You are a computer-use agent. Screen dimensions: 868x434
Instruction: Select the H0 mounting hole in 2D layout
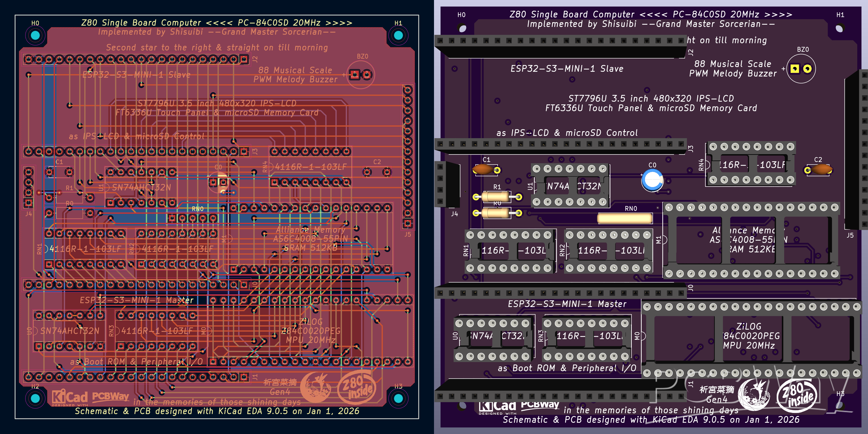35,35
